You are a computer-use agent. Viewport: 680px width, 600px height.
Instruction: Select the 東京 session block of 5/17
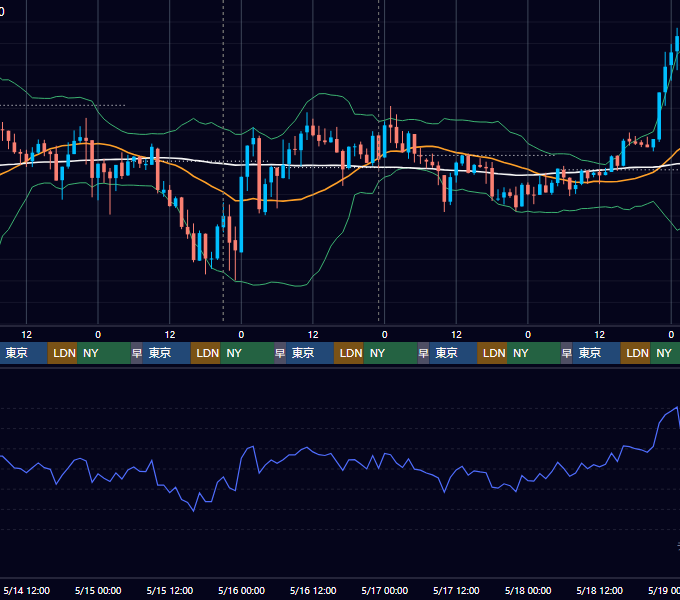pyautogui.click(x=453, y=353)
